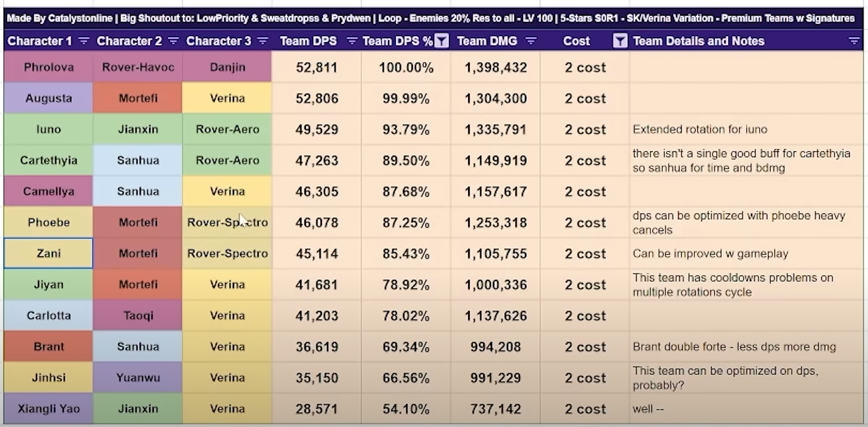Viewport: 868px width, 427px height.
Task: Select the Rover-Aero cell in Iuno's row
Action: pyautogui.click(x=227, y=129)
